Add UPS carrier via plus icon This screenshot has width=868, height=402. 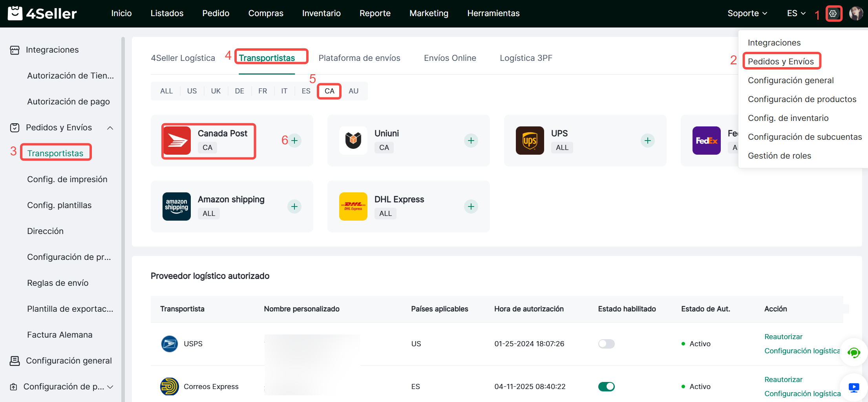coord(647,141)
